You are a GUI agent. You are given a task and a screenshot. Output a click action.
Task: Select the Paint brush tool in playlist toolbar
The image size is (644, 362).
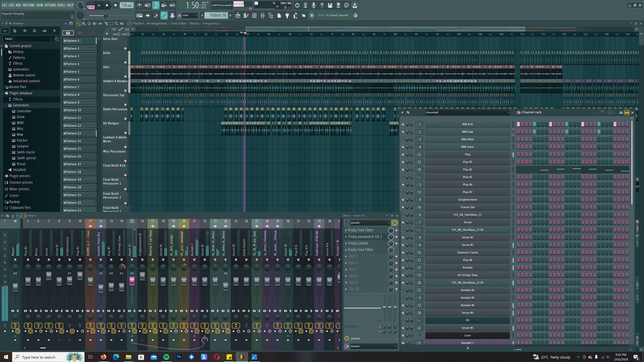click(84, 24)
